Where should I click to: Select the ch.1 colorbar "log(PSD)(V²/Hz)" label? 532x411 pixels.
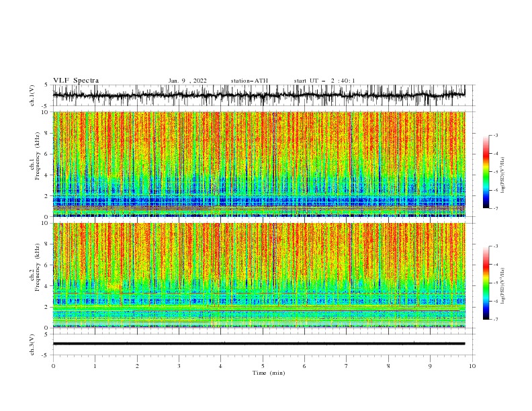503,175
